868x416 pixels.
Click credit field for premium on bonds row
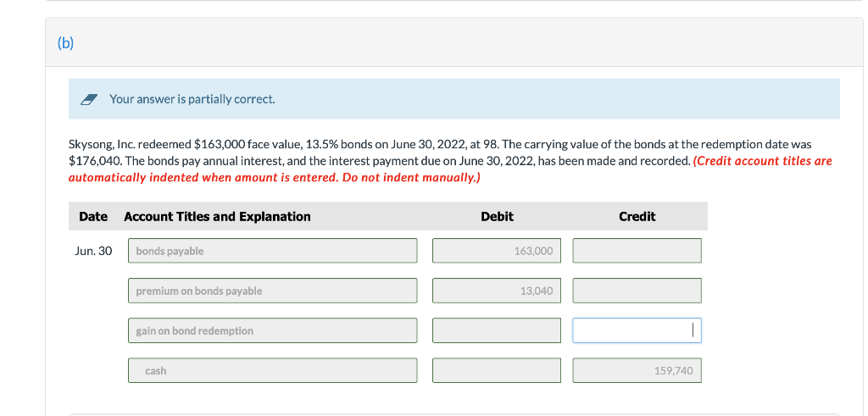(637, 291)
